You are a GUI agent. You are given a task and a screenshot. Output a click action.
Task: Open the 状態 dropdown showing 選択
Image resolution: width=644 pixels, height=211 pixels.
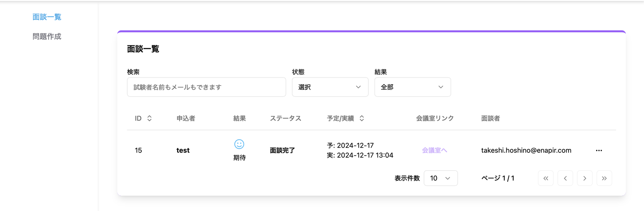coord(330,87)
